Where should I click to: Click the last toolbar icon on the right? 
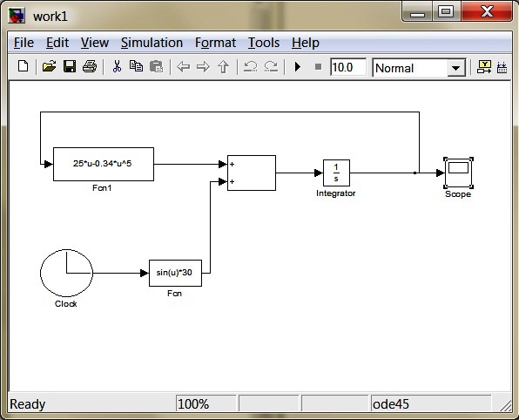click(502, 67)
